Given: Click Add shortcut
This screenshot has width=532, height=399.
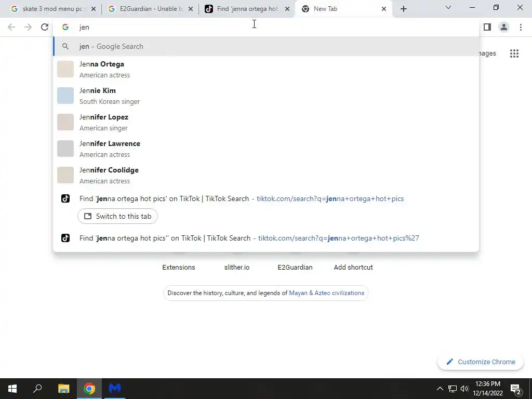Looking at the screenshot, I should [x=353, y=268].
